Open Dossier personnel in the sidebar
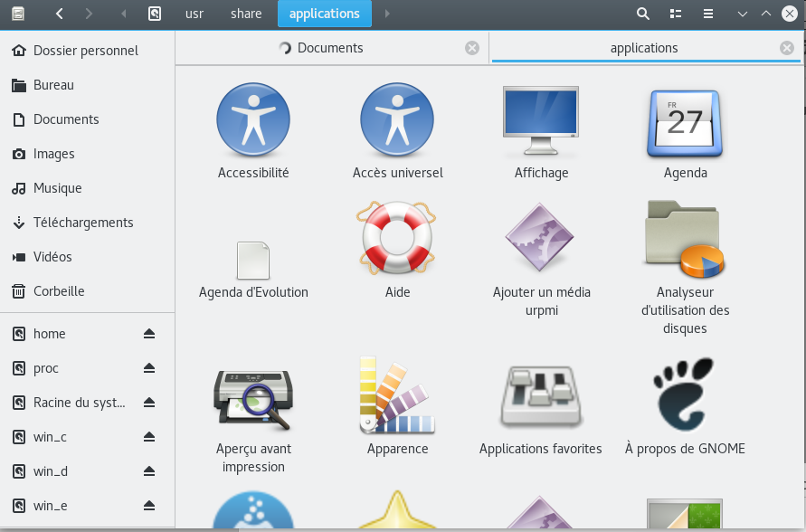Viewport: 806px width, 532px height. click(x=88, y=51)
